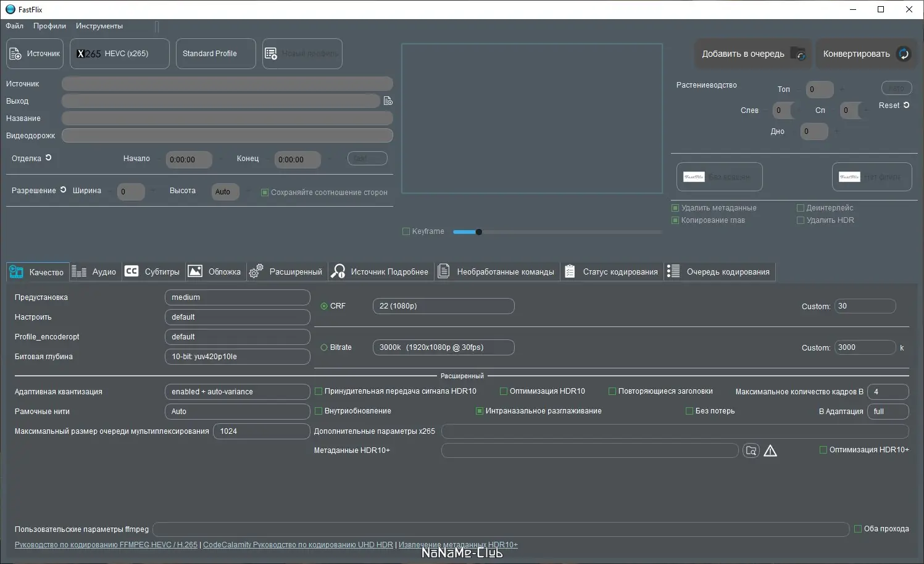This screenshot has width=924, height=564.
Task: Toggle Оба прохода checkbox
Action: click(x=858, y=529)
